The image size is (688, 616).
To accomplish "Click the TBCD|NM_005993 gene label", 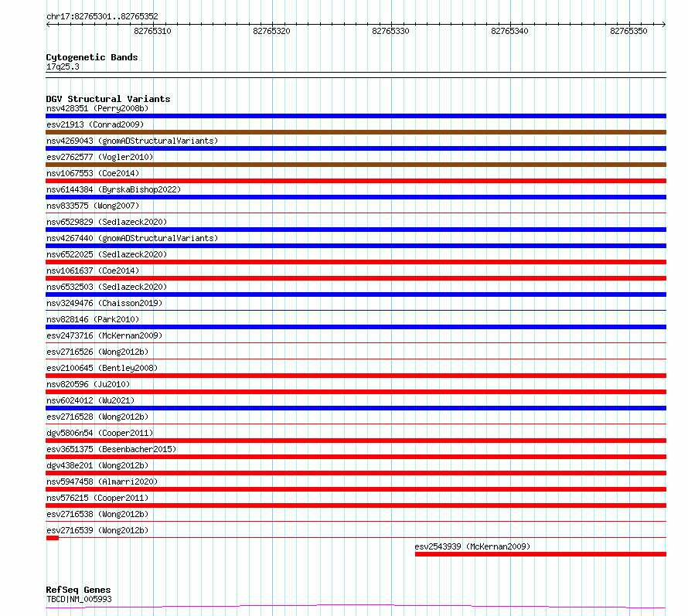I will click(79, 599).
